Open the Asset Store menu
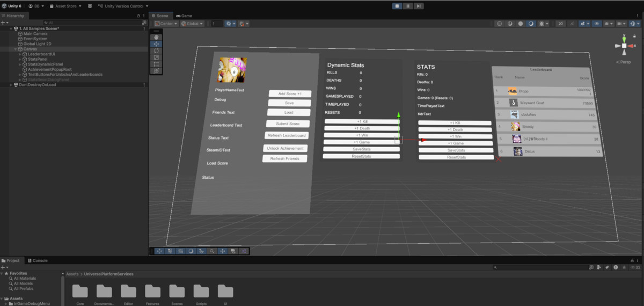The image size is (644, 306). coord(65,6)
